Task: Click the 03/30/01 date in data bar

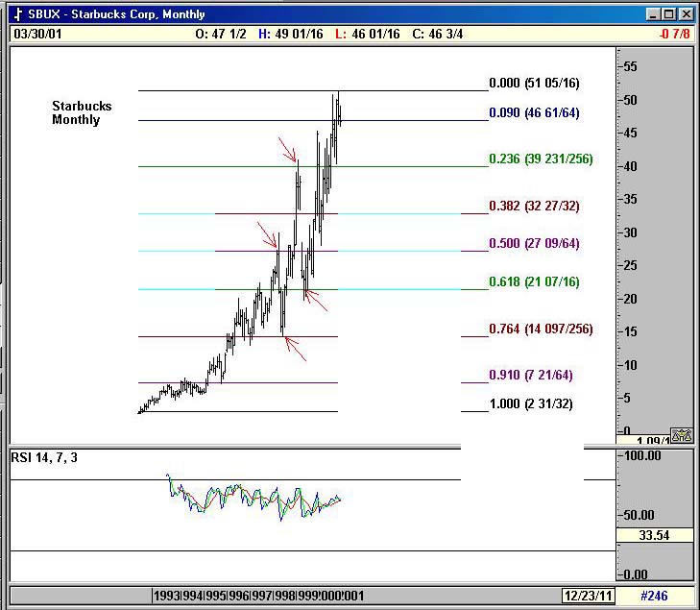Action: (36, 34)
